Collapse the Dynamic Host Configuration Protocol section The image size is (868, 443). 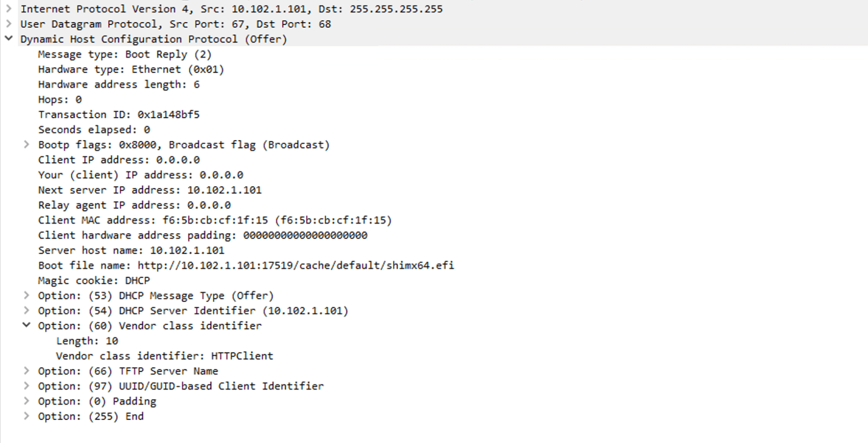(x=9, y=39)
